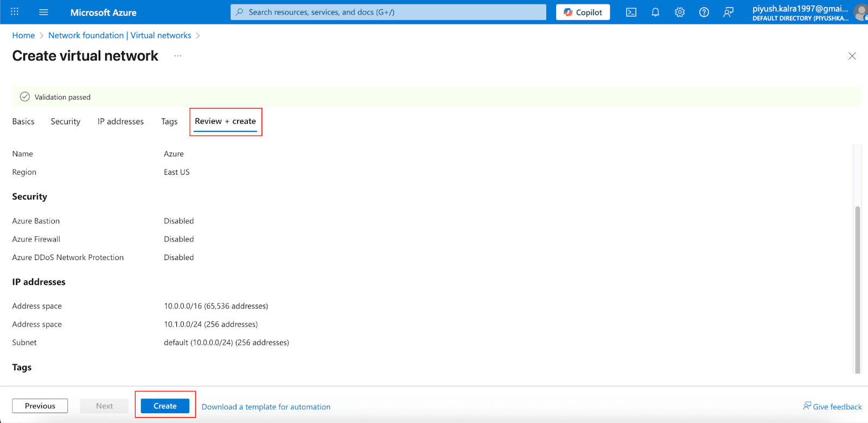Select the Review + create tab
Screen dimensions: 868x423
(x=225, y=121)
